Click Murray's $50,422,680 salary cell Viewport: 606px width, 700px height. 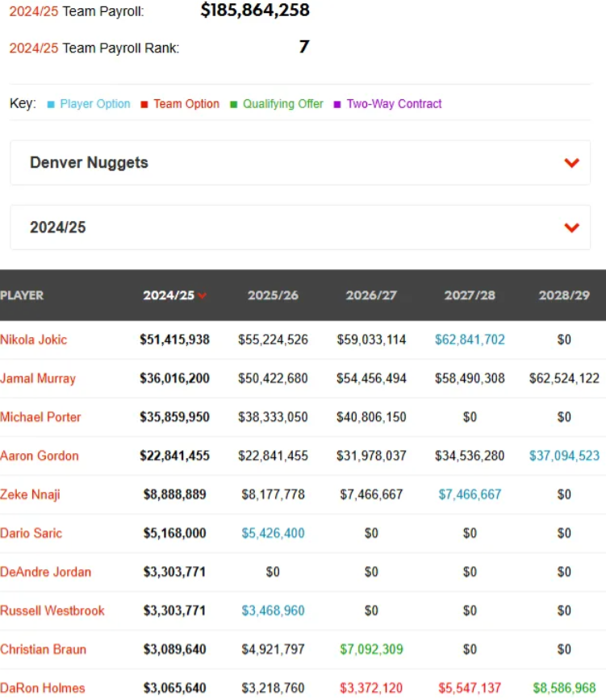(x=273, y=378)
